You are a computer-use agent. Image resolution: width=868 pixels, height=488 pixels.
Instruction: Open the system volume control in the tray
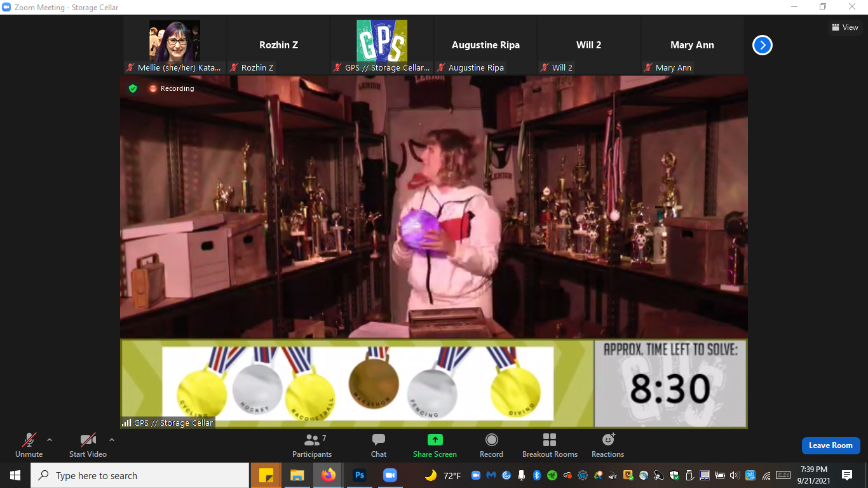click(735, 475)
